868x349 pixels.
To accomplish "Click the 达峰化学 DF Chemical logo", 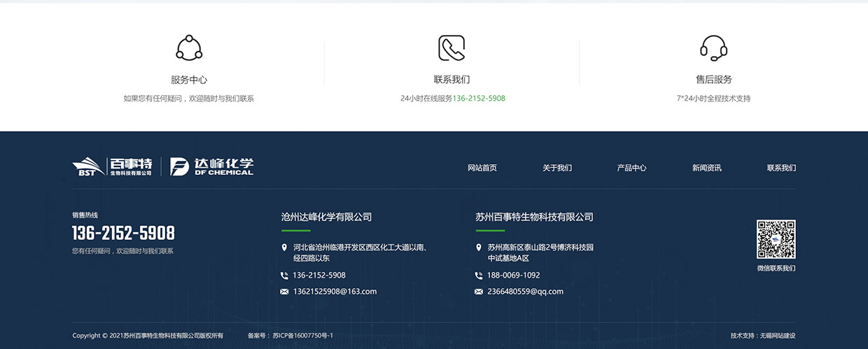I will (x=212, y=166).
